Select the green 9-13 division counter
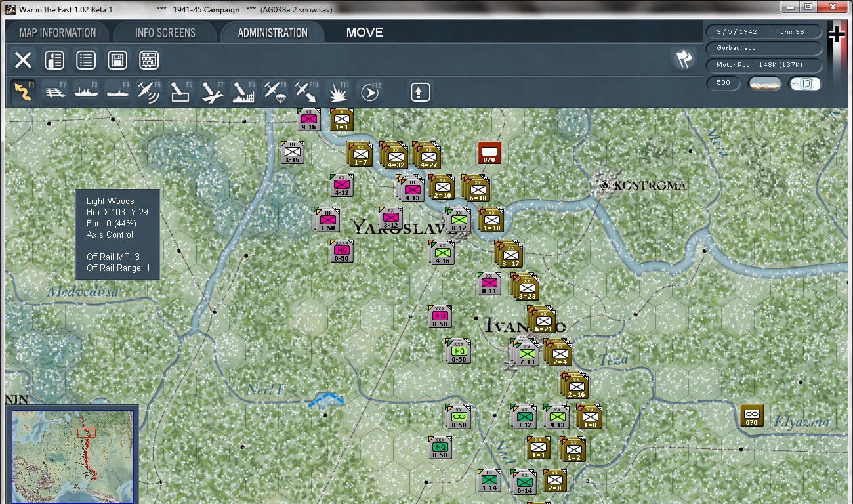The height and width of the screenshot is (504, 853). coord(557,417)
